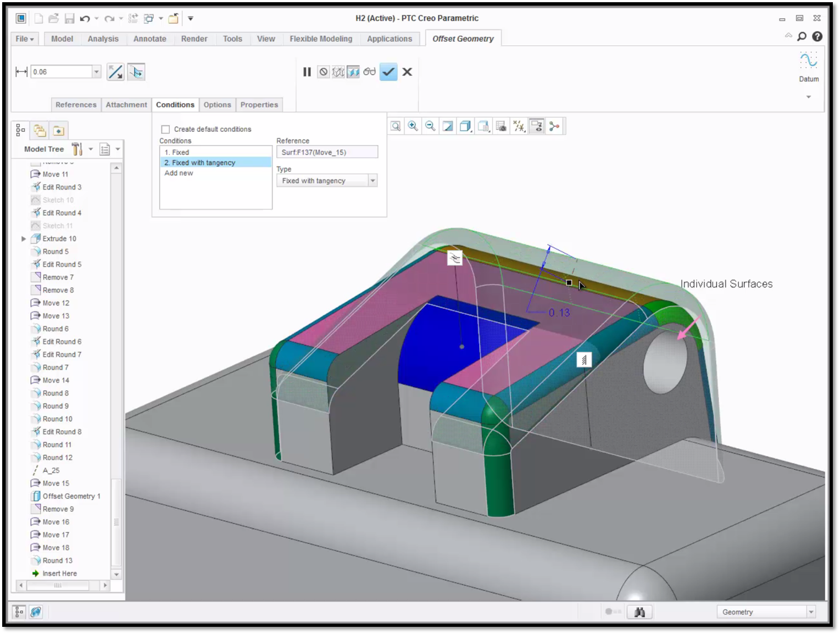This screenshot has width=840, height=634.
Task: Open the File menu
Action: (25, 39)
